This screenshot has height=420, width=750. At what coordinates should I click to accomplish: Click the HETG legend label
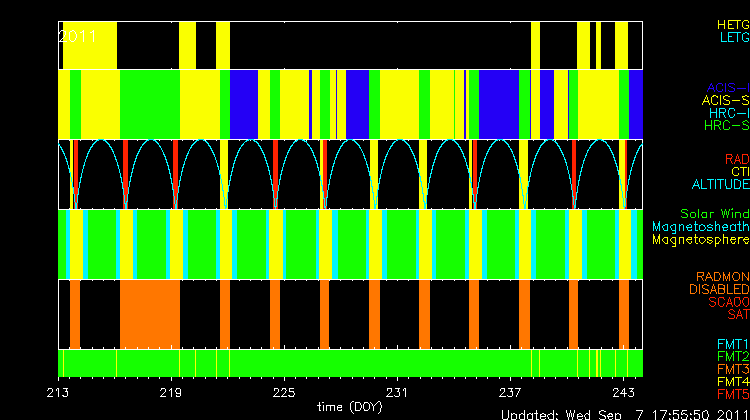[x=731, y=23]
